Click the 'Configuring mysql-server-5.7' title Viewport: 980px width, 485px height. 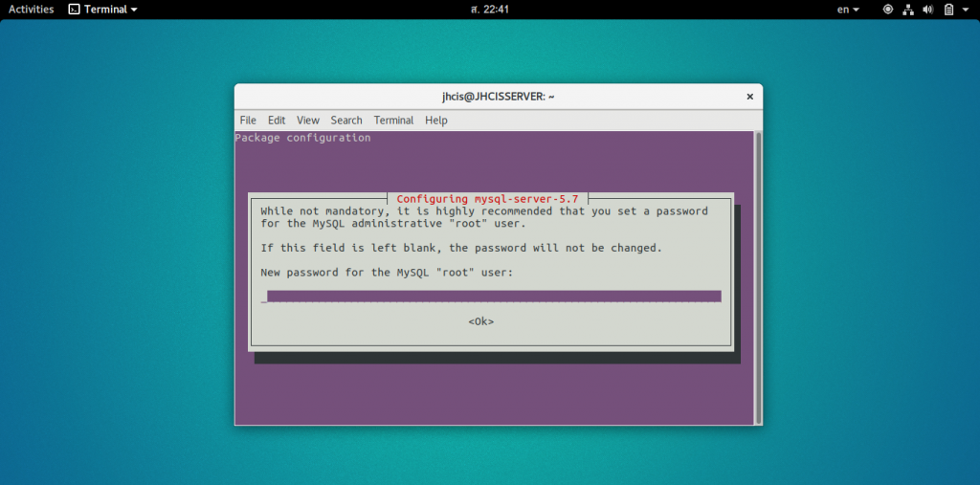[487, 199]
